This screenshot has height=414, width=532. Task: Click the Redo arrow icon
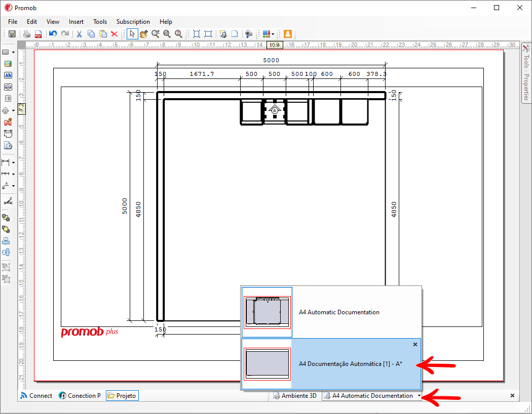65,34
